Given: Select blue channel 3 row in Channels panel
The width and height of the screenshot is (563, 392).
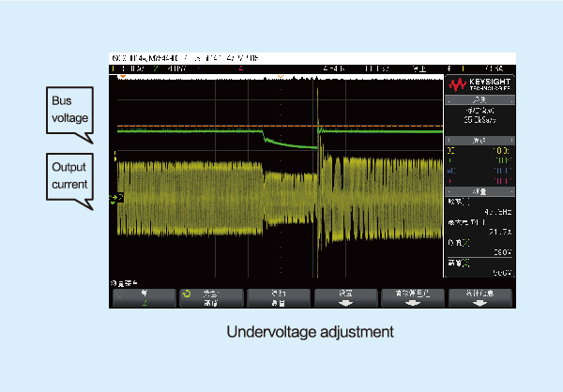Looking at the screenshot, I should [479, 171].
